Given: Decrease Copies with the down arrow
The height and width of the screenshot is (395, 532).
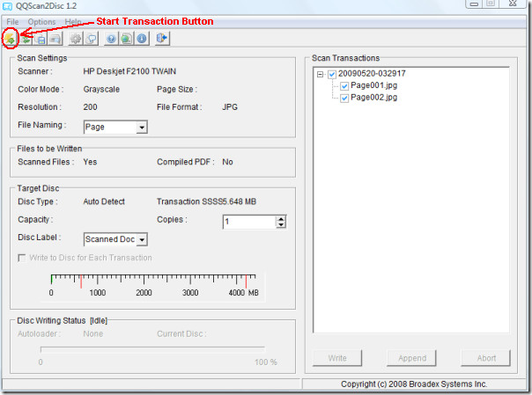Looking at the screenshot, I should 281,225.
